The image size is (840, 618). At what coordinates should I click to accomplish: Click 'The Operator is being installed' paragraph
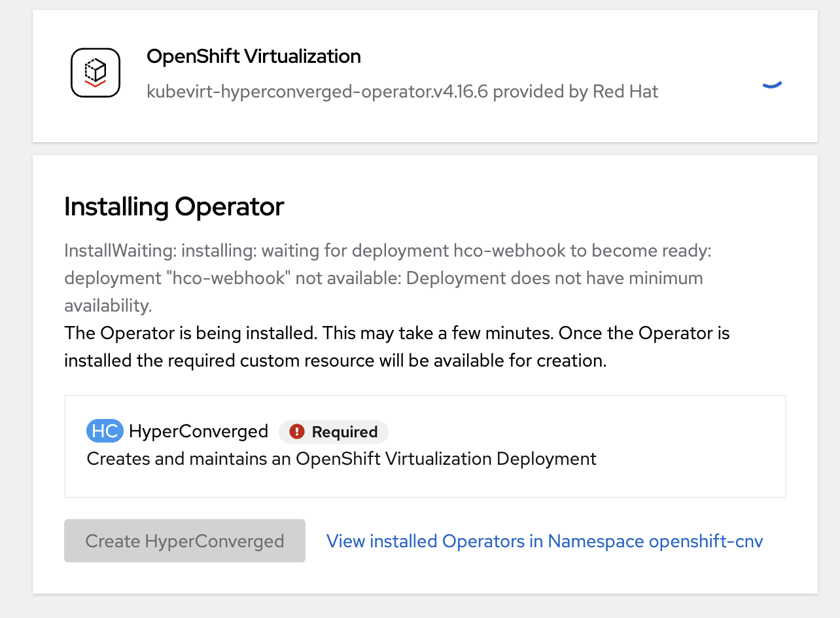397,347
